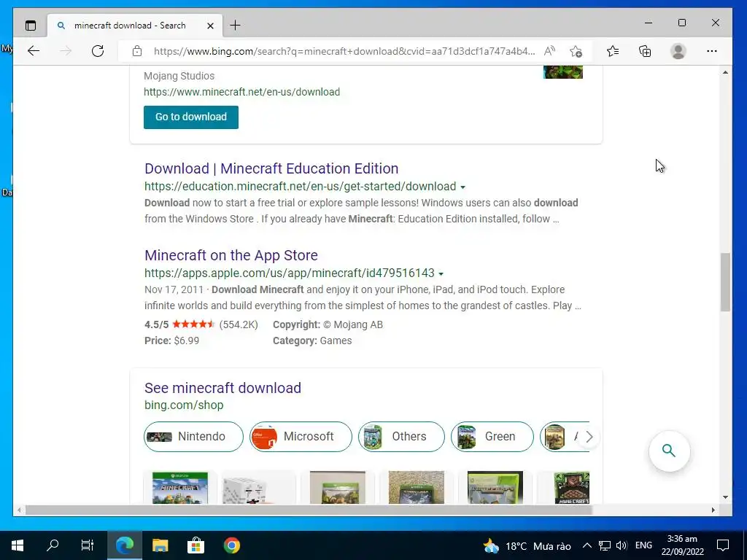Click the vertical scrollbar thumb
747x560 pixels.
pyautogui.click(x=725, y=282)
